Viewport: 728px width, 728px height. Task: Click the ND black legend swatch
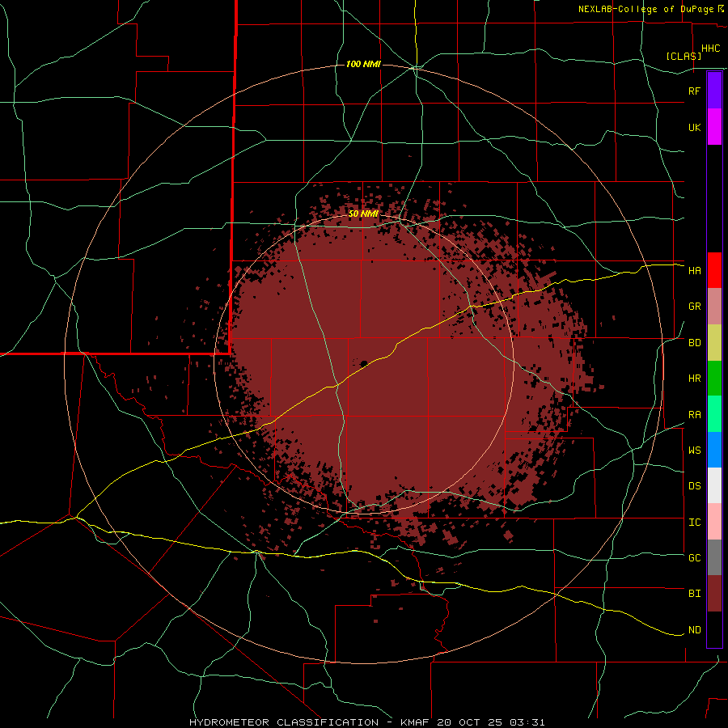pyautogui.click(x=714, y=629)
